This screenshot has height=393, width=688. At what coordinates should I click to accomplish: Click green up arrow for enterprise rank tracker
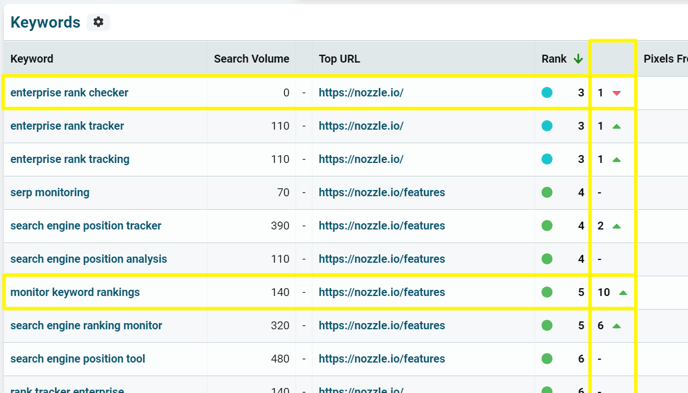click(x=616, y=126)
